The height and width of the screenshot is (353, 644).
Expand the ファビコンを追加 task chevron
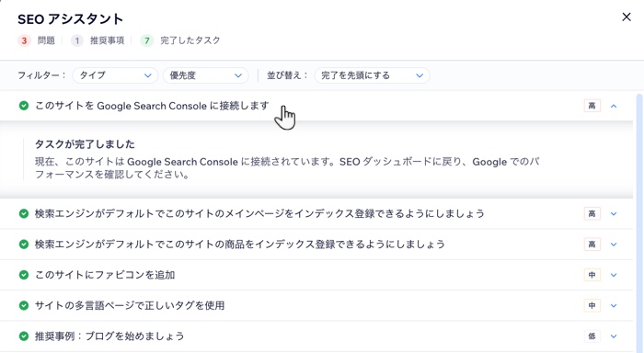tap(614, 275)
